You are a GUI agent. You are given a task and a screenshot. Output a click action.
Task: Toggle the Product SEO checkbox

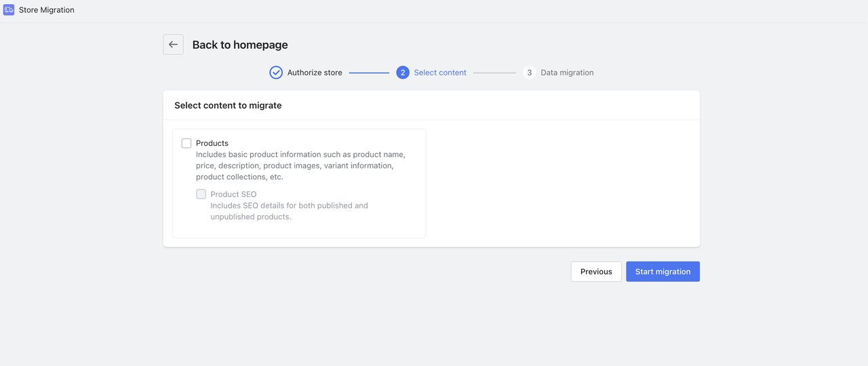click(201, 194)
